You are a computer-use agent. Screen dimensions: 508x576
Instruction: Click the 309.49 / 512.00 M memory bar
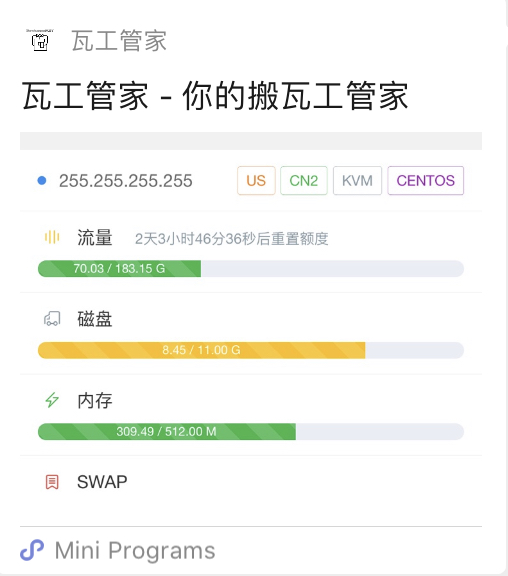251,431
